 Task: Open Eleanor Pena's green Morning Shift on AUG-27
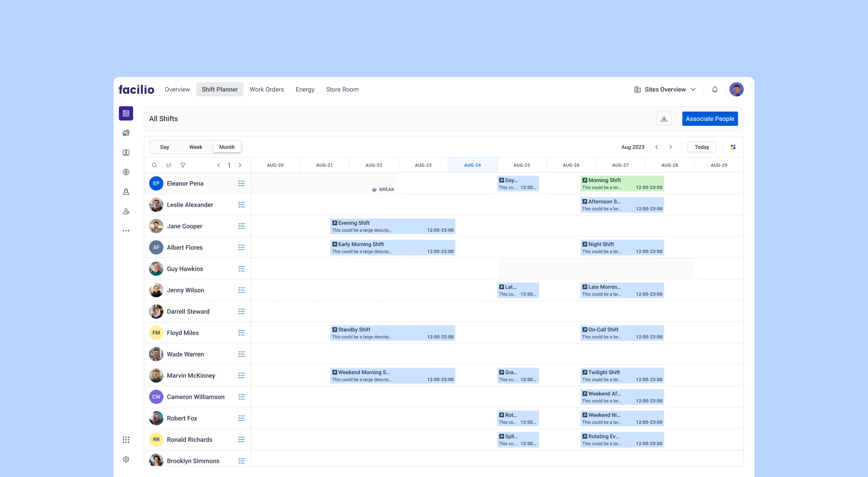(x=622, y=183)
